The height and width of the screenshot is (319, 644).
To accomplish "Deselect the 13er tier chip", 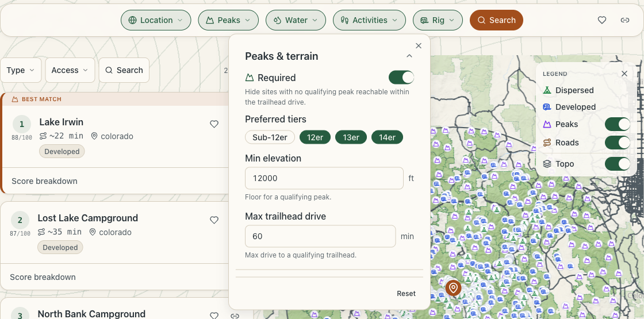I will 351,137.
